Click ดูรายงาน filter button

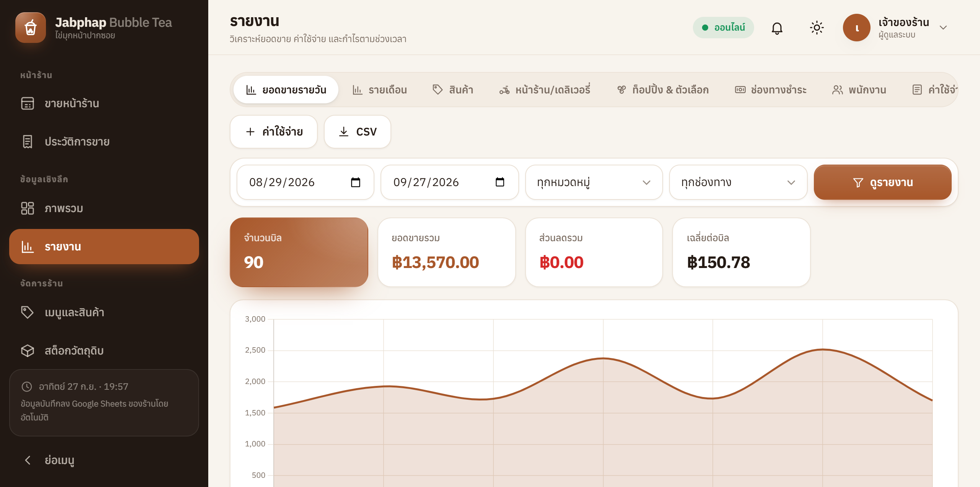pos(883,182)
